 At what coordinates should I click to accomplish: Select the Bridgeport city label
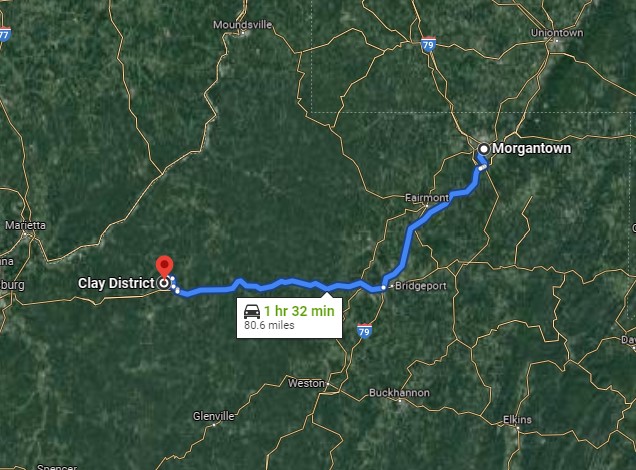point(421,286)
